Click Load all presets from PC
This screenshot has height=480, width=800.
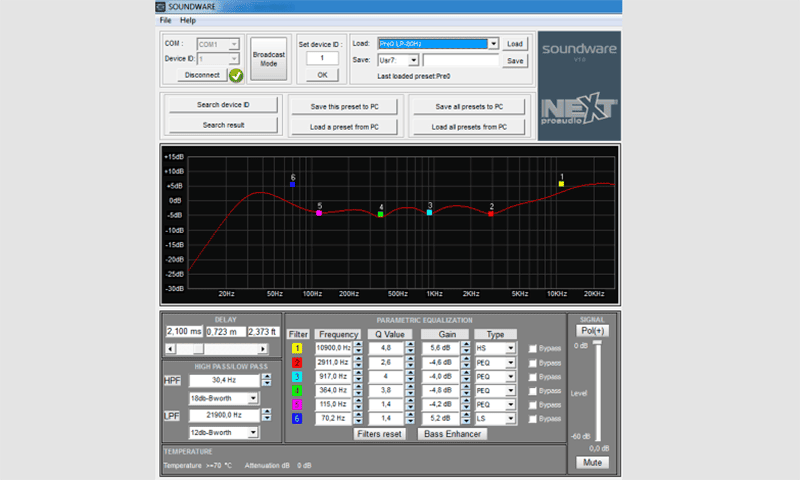coord(469,127)
